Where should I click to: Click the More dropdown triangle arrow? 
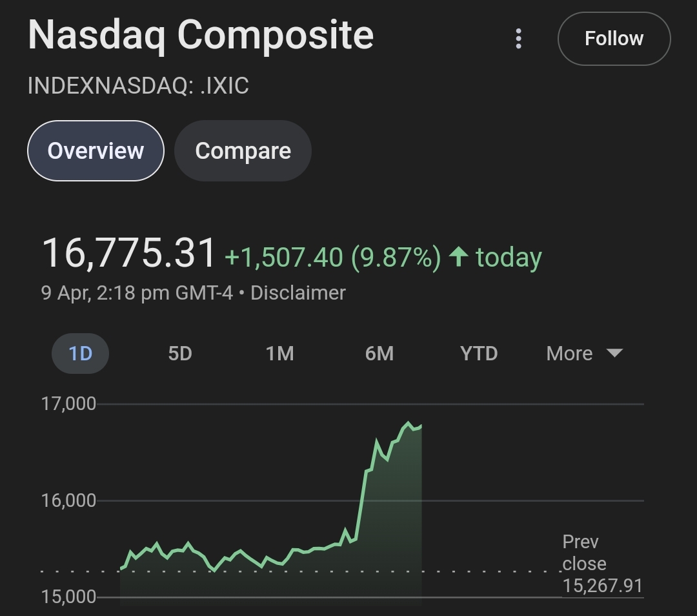tap(614, 353)
